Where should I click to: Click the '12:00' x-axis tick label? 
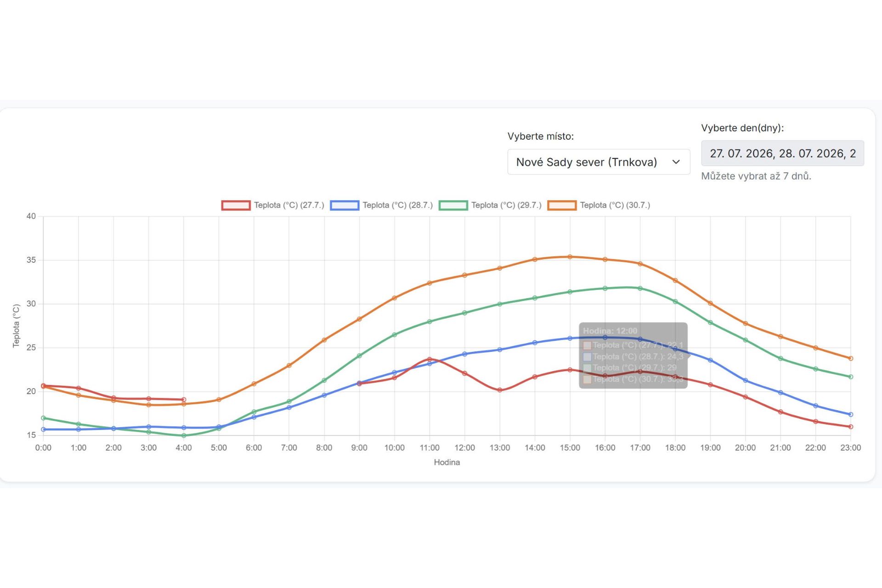(x=464, y=448)
